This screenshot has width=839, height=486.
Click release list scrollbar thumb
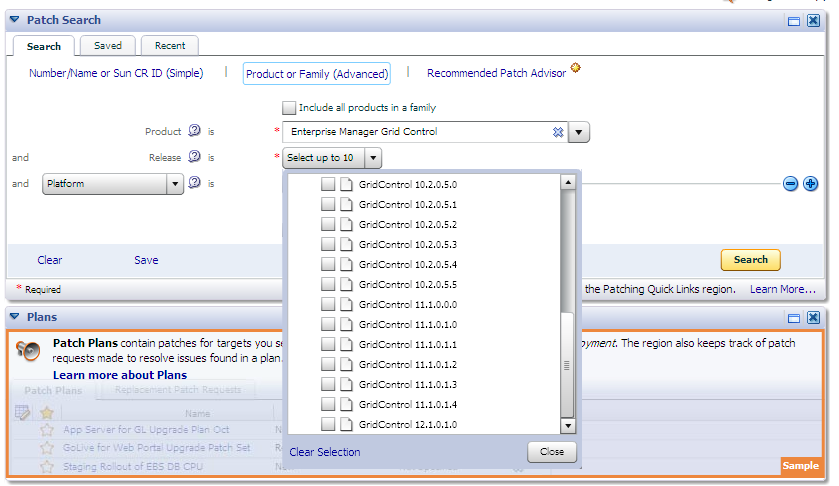pyautogui.click(x=567, y=365)
